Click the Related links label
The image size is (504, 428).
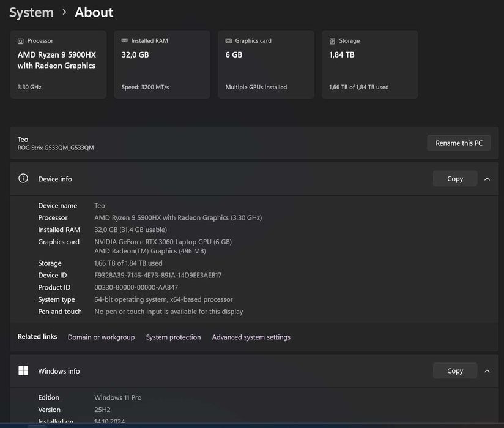click(37, 336)
